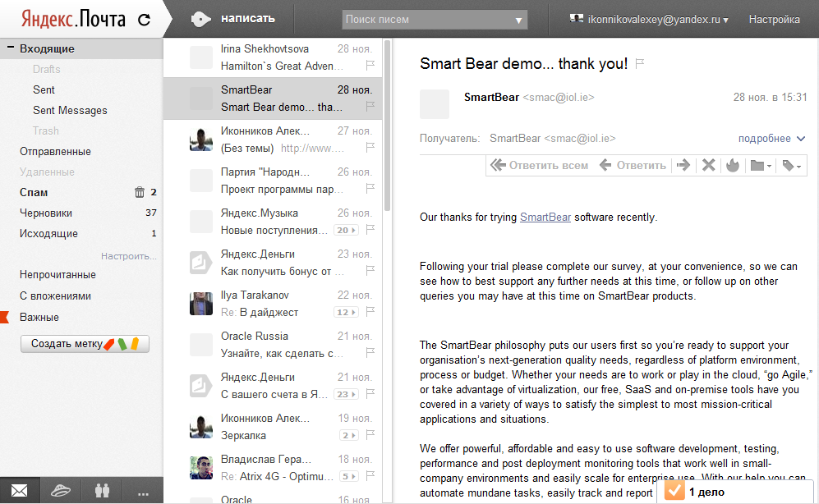
Task: Expand the 12-message Ilya Tarakanov thread
Action: [346, 312]
